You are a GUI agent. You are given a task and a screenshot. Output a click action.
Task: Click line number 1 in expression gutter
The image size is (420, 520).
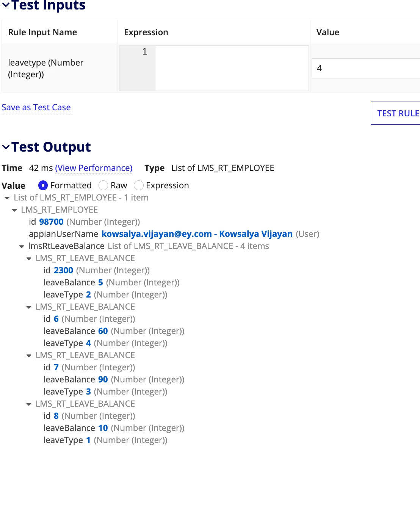pos(144,52)
